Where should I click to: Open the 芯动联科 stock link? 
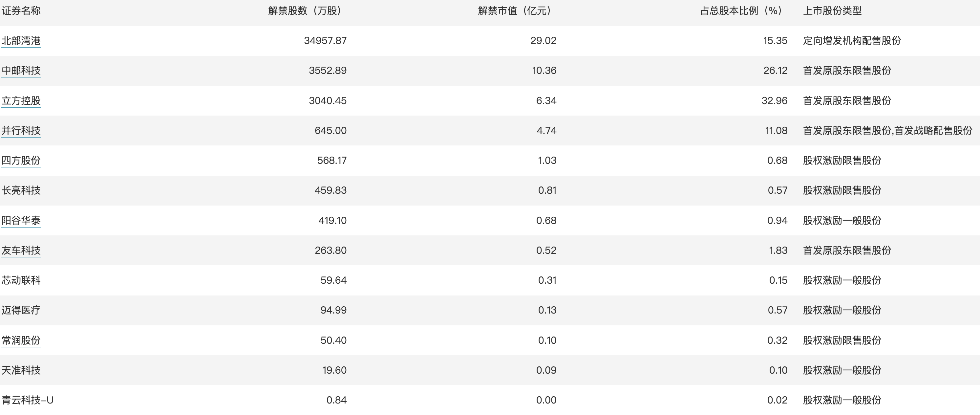coord(21,280)
